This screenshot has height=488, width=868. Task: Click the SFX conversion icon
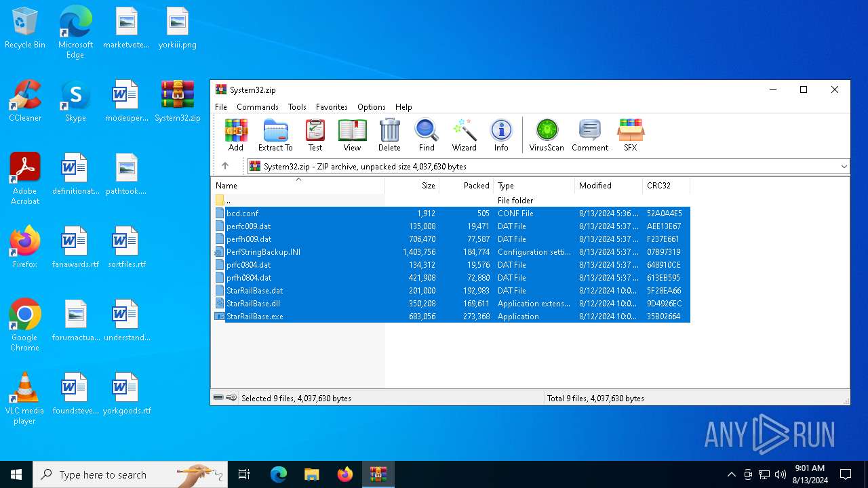pyautogui.click(x=631, y=135)
